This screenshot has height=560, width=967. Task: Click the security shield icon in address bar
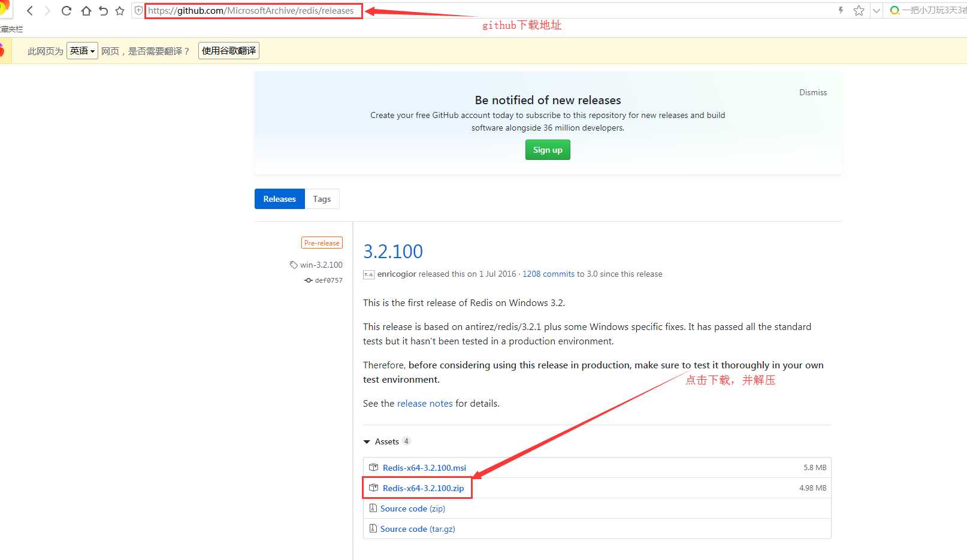138,11
